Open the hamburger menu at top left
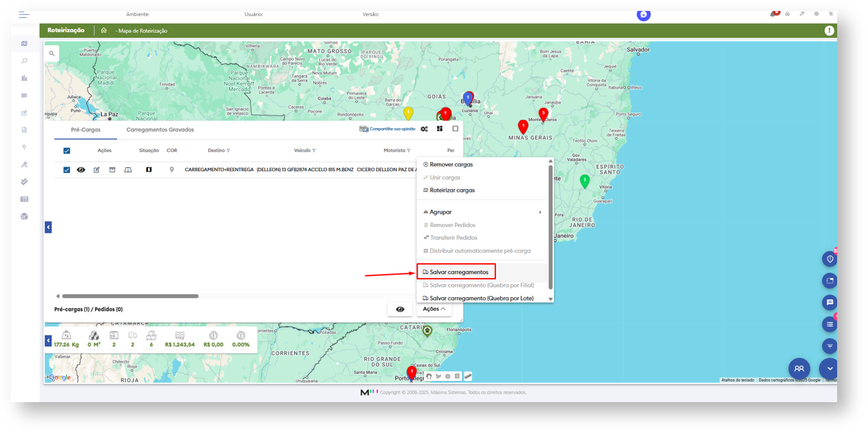Image resolution: width=868 pixels, height=433 pixels. pos(24,14)
